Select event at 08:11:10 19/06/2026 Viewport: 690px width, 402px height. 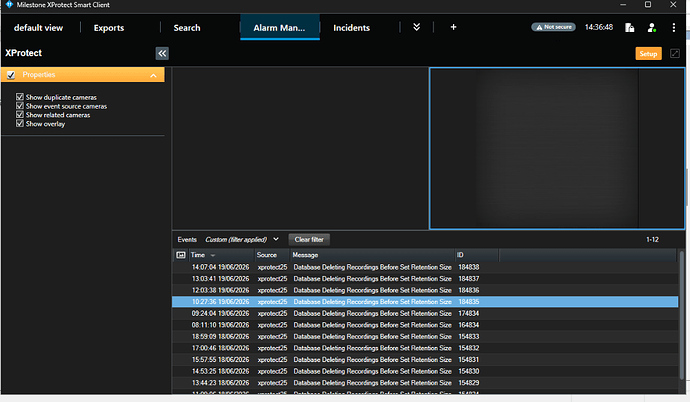[425, 325]
